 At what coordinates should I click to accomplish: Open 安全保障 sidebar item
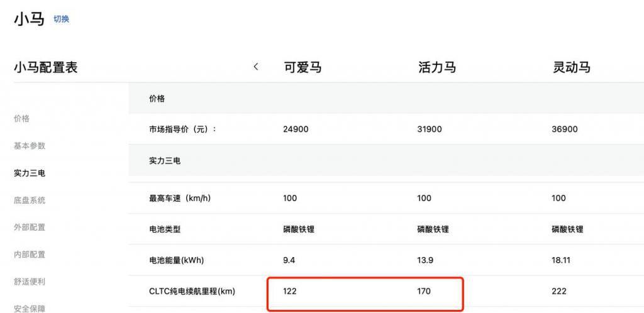pos(30,309)
